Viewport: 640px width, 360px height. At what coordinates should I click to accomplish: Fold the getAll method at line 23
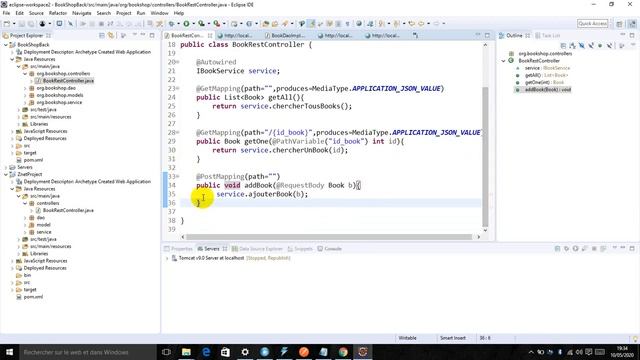pyautogui.click(x=178, y=89)
